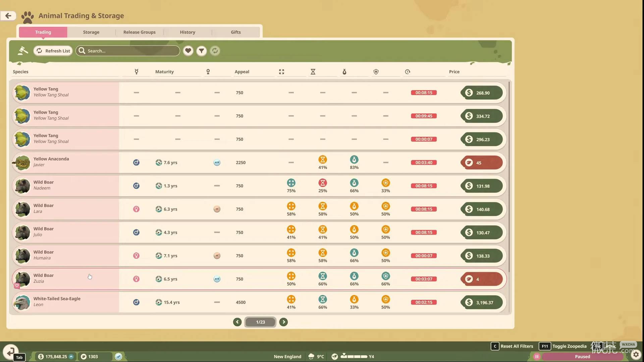Sort by the sex column icon
Screen dimensions: 644x362
(x=137, y=71)
